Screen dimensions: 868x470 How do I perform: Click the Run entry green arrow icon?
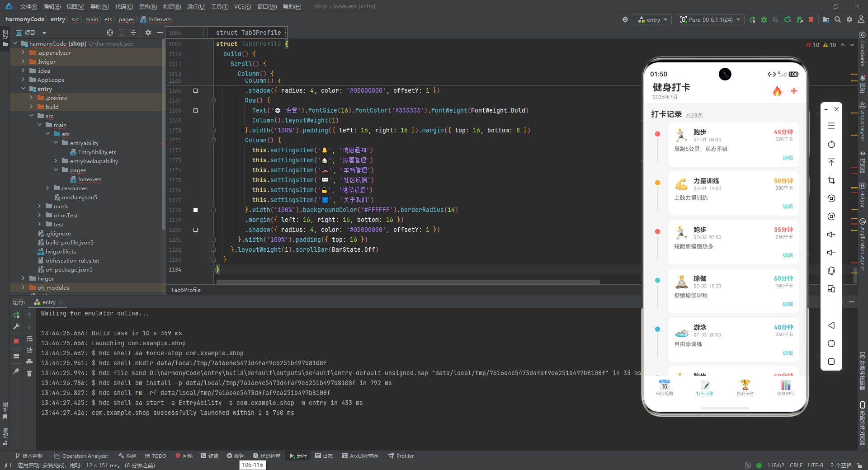tap(752, 19)
